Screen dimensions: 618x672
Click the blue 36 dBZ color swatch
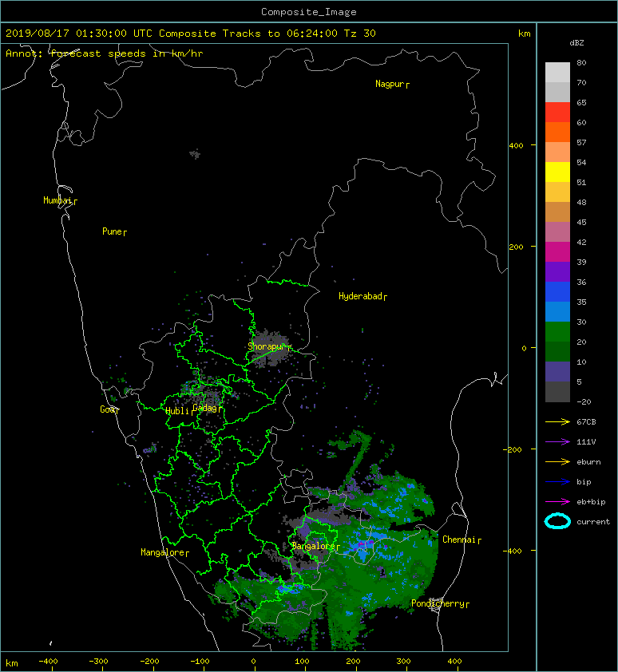(557, 291)
